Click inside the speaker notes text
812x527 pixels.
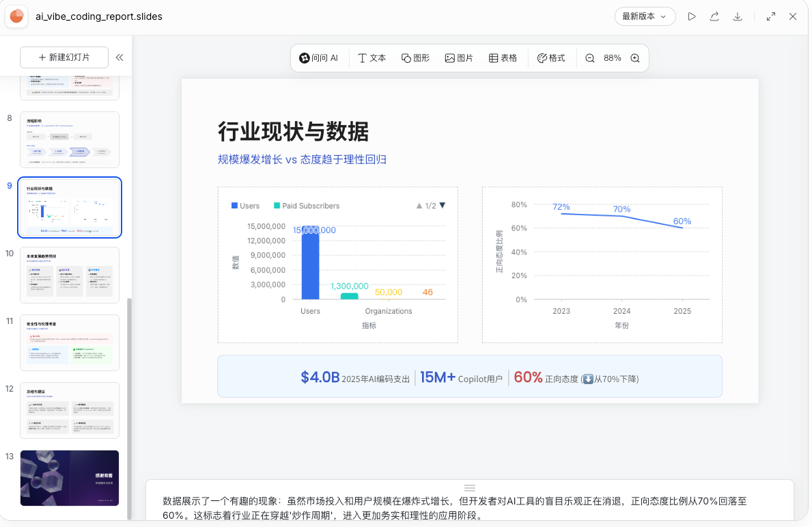pos(455,509)
